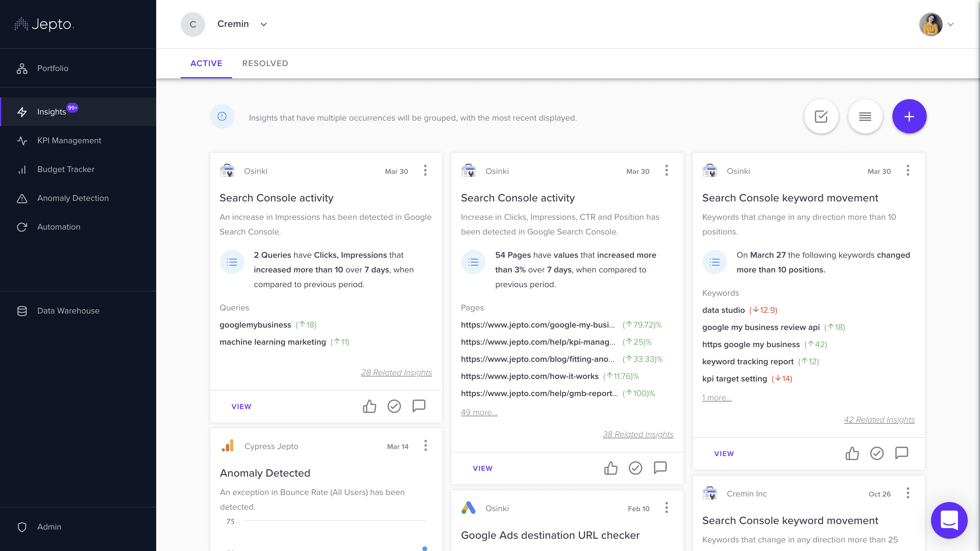Resolve the 2 Queries insight checkmark
The width and height of the screenshot is (980, 551).
(394, 406)
